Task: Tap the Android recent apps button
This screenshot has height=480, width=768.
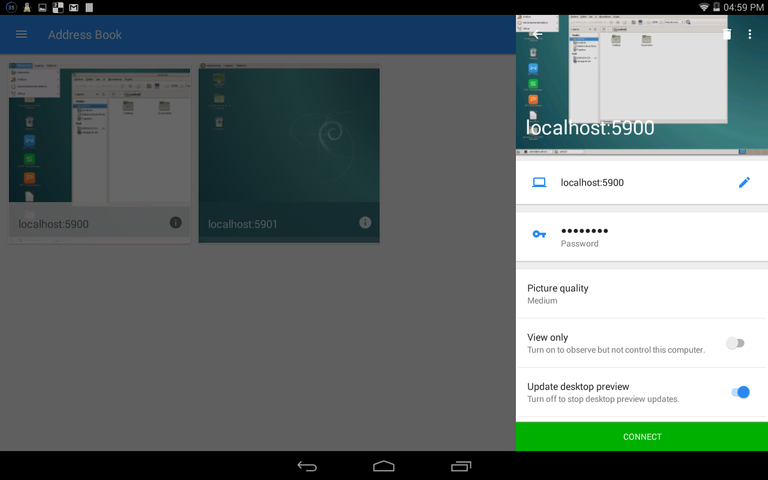Action: [460, 466]
